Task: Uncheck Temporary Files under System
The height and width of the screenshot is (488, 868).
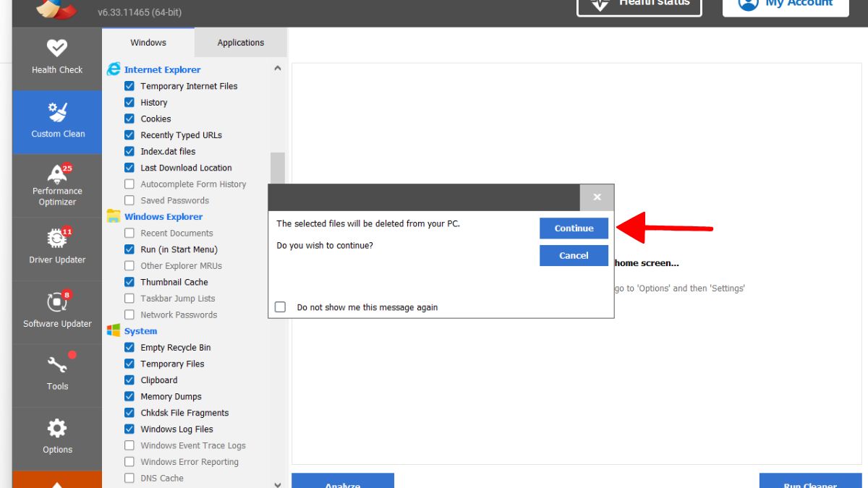Action: [x=129, y=364]
